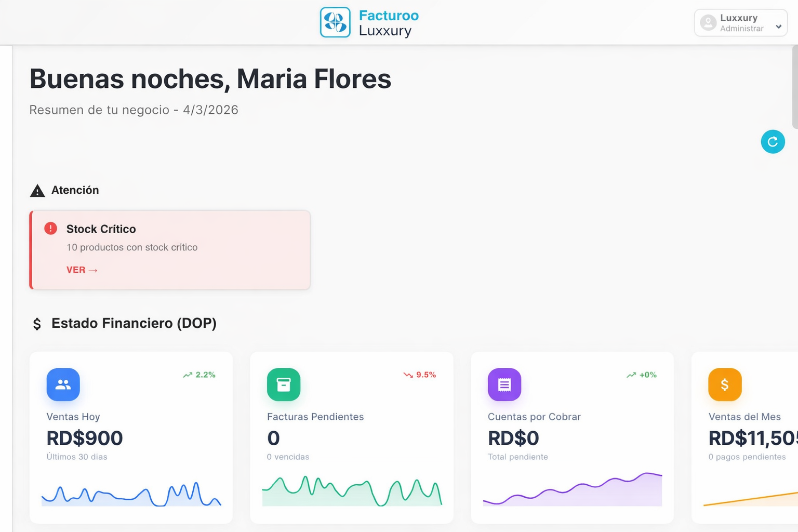The image size is (798, 532).
Task: Click the Facturas Pendientes sparkline chart
Action: click(x=352, y=491)
